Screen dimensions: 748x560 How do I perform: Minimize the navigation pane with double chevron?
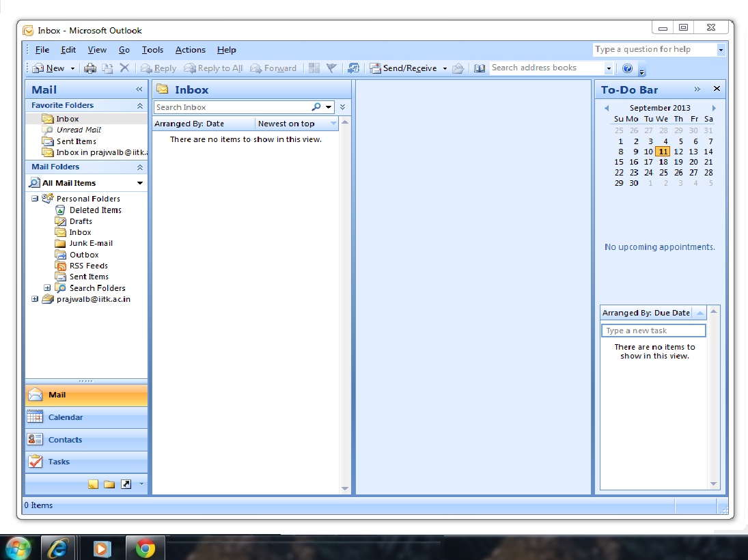(139, 89)
